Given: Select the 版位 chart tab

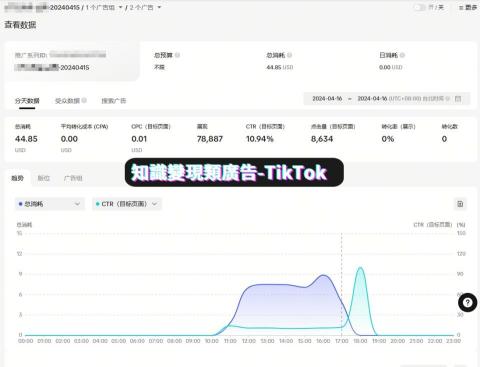Looking at the screenshot, I should 44,178.
